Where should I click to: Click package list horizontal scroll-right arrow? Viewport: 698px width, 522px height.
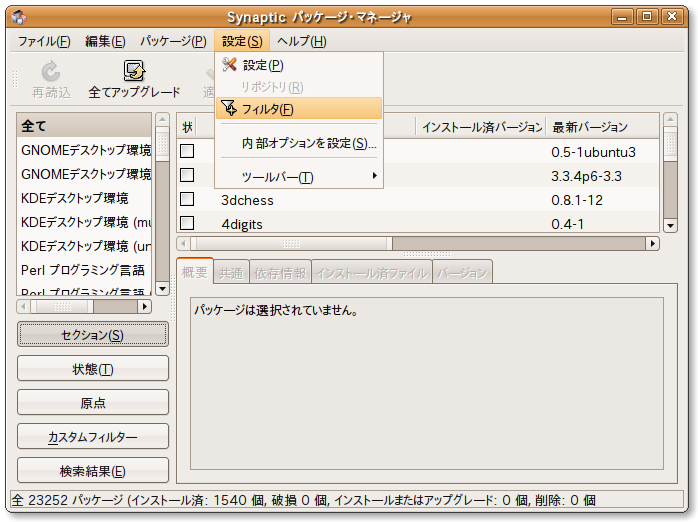(x=653, y=243)
